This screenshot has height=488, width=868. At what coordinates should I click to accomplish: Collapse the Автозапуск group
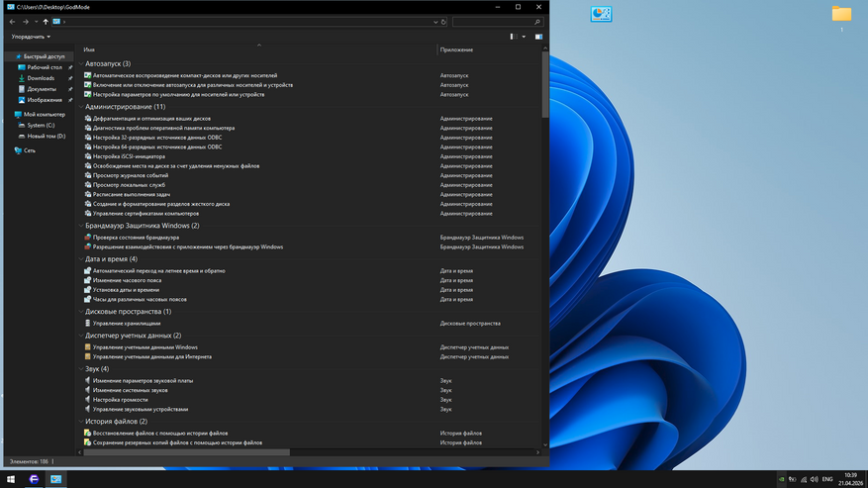point(81,63)
